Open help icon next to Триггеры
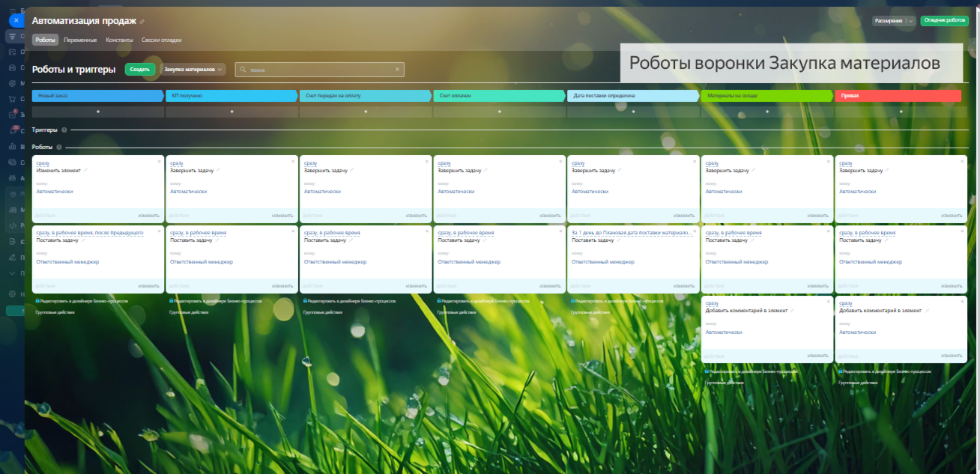 pos(64,130)
